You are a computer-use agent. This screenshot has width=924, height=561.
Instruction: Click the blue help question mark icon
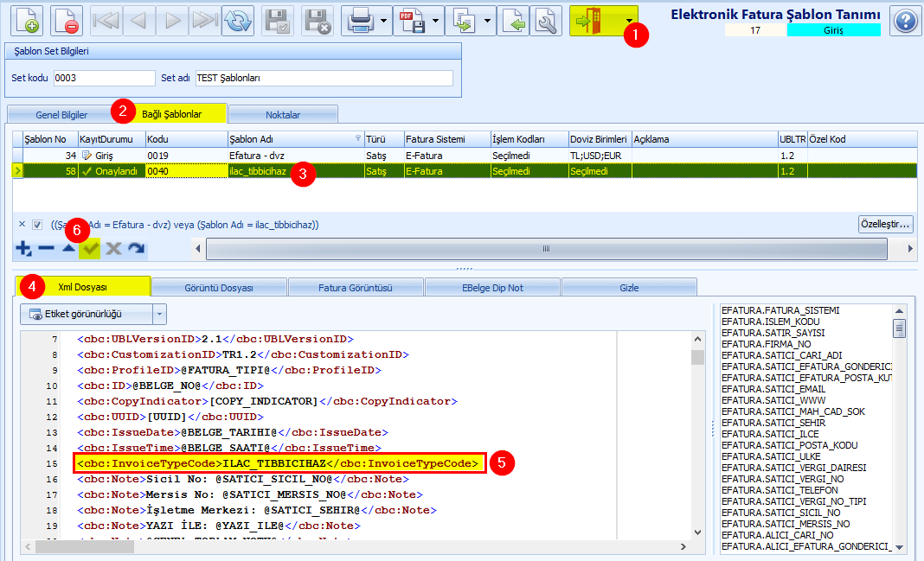905,21
